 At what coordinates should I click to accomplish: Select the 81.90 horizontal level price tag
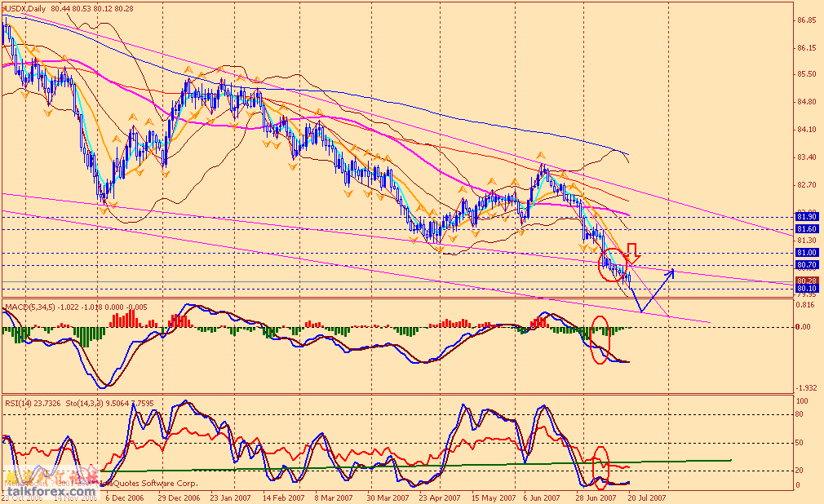(x=807, y=217)
